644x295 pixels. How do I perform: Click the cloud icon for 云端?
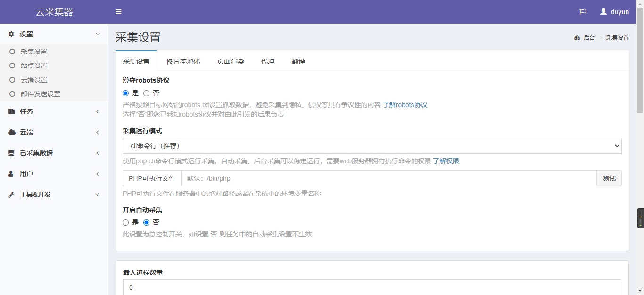[x=12, y=132]
